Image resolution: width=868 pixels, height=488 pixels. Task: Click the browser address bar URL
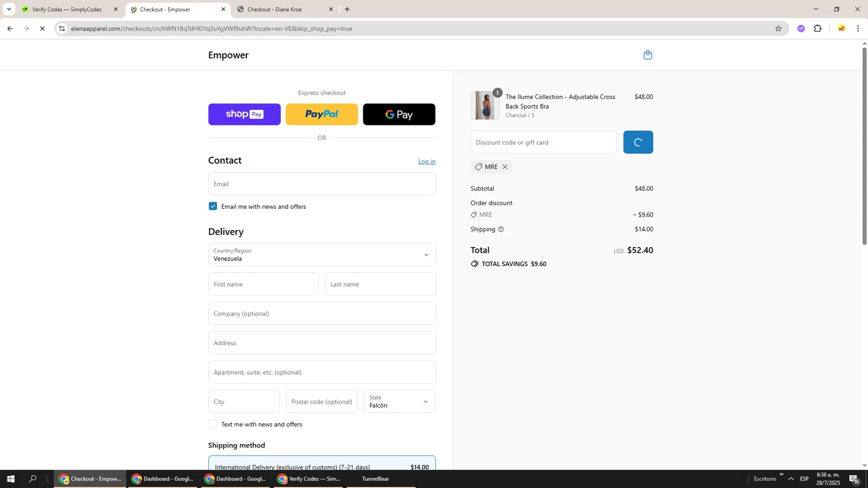point(212,28)
